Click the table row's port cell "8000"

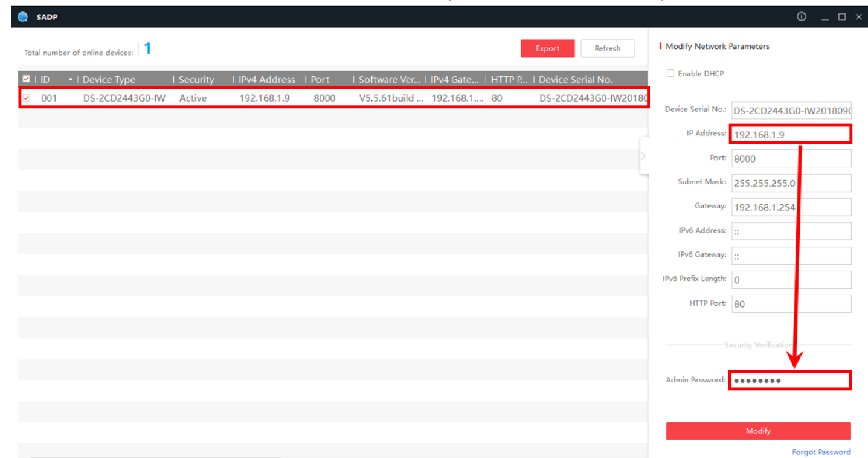click(324, 98)
